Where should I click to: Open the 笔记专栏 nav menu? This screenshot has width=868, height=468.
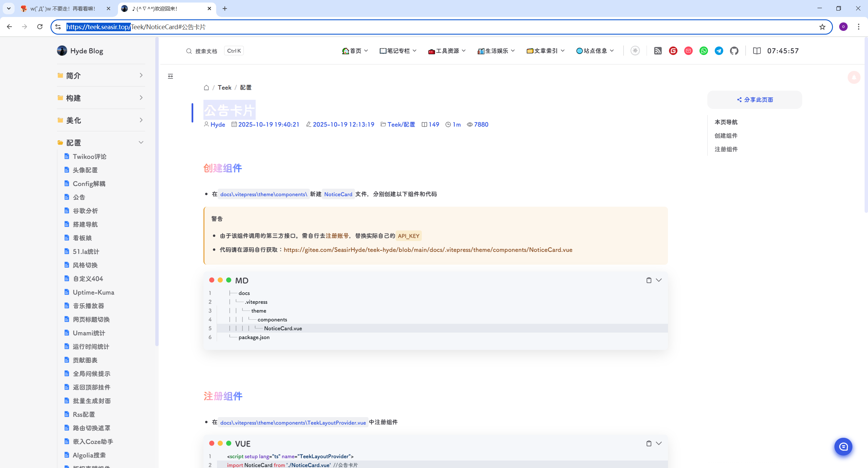(x=398, y=51)
